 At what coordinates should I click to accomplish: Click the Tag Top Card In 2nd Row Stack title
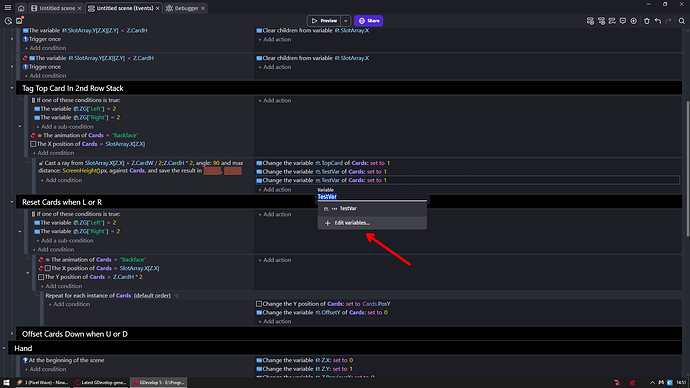(x=73, y=88)
